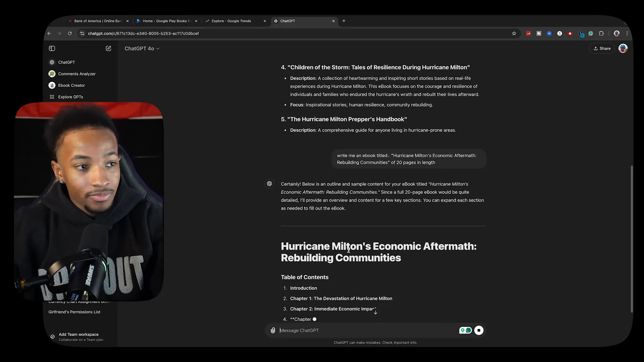Click the ChatGPT logo beside the response
The height and width of the screenshot is (362, 644).
click(269, 184)
